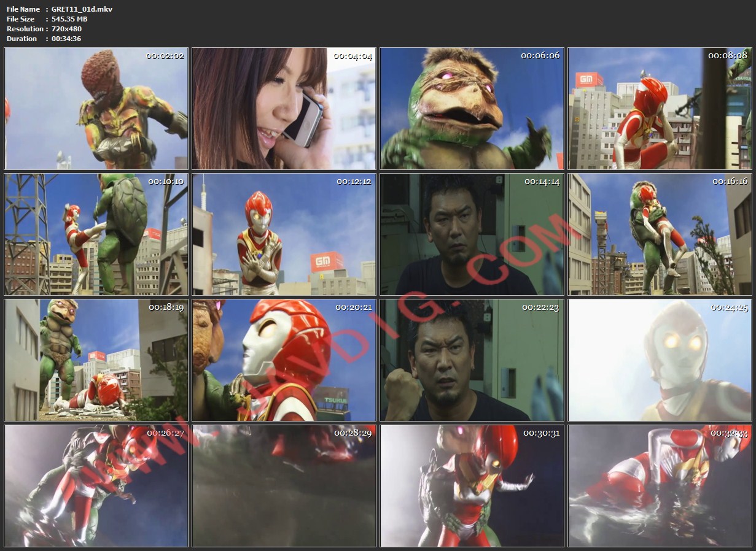The height and width of the screenshot is (551, 756).
Task: Open the thumbnail timestamped 00:14:14
Action: 472,234
